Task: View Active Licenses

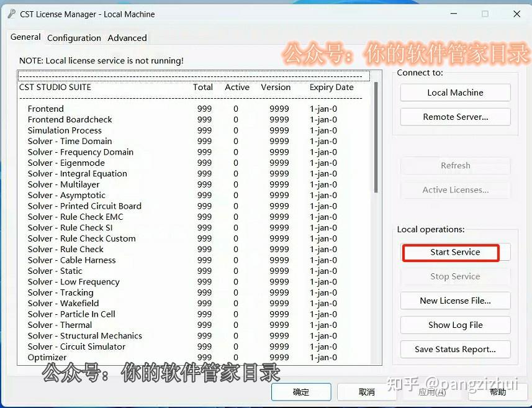Action: [455, 189]
